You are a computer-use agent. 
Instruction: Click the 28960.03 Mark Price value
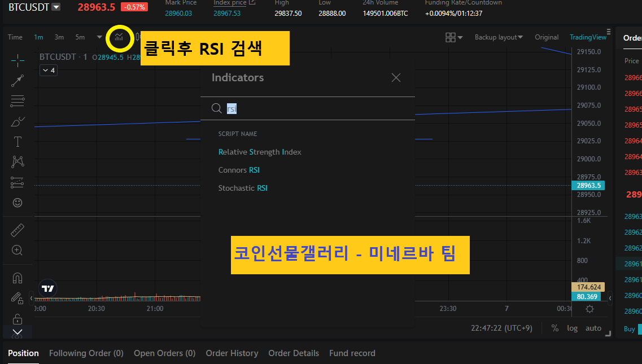[178, 13]
